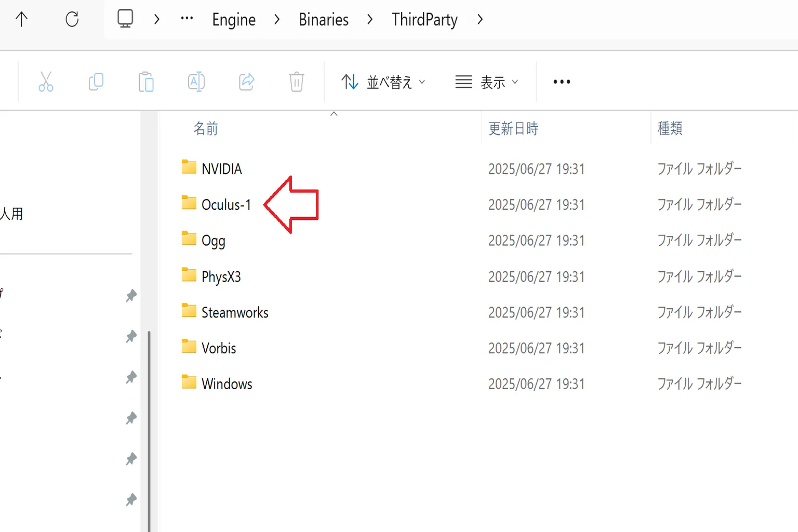Click the Ogg folder icon

point(189,239)
